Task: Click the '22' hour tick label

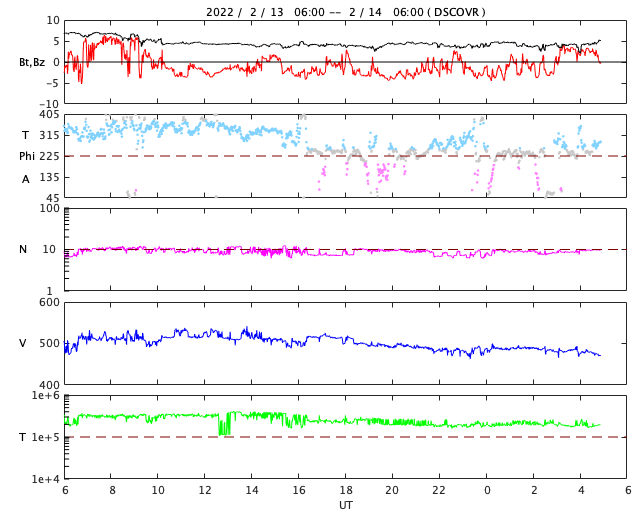Action: pos(439,490)
